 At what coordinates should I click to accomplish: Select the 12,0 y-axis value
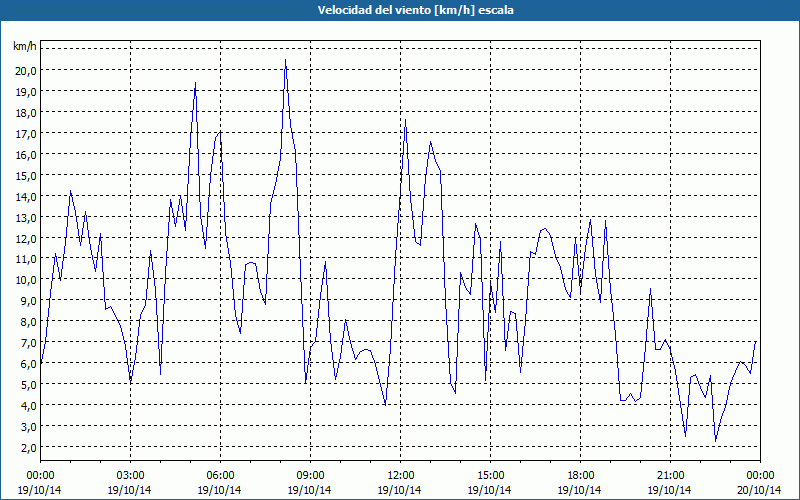[26, 238]
